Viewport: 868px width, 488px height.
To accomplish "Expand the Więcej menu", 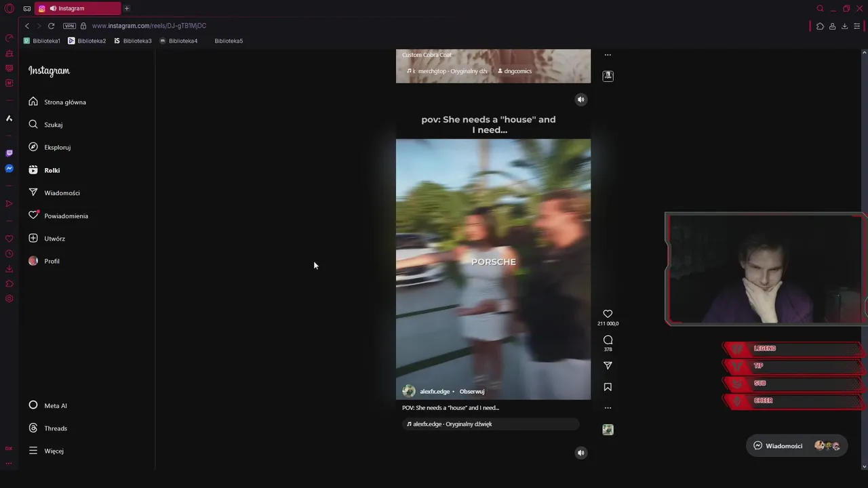I will click(46, 451).
